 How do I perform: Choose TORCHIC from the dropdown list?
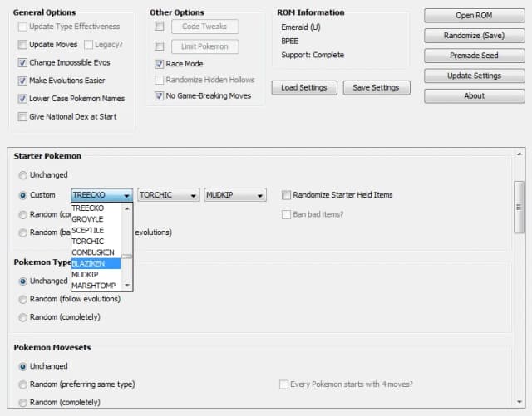96,242
